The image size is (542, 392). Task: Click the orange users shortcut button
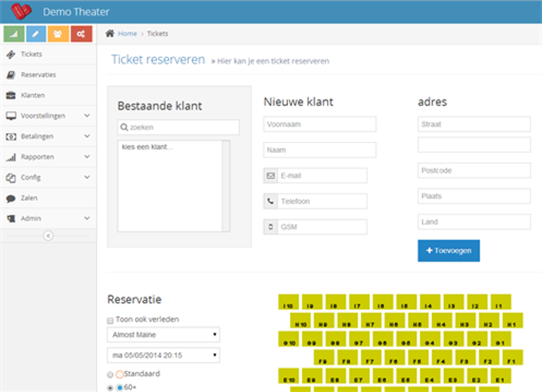coord(59,33)
